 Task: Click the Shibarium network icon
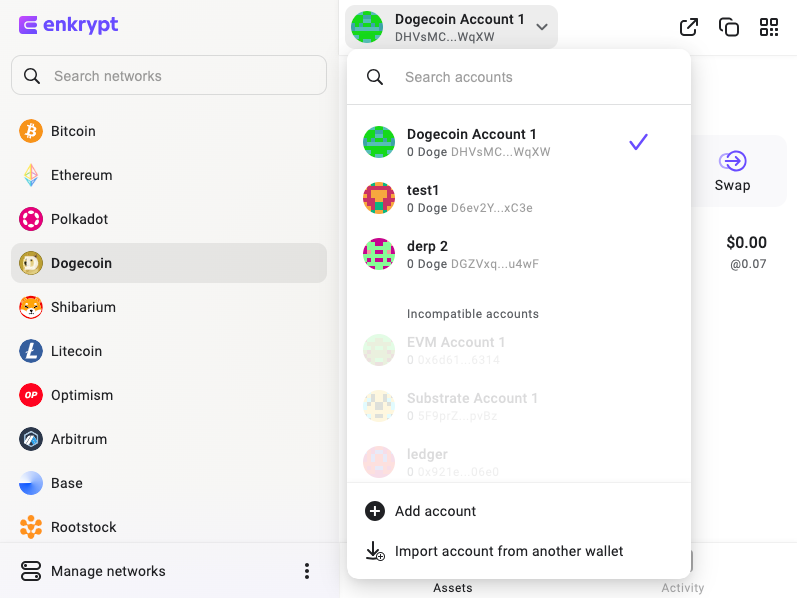31,307
